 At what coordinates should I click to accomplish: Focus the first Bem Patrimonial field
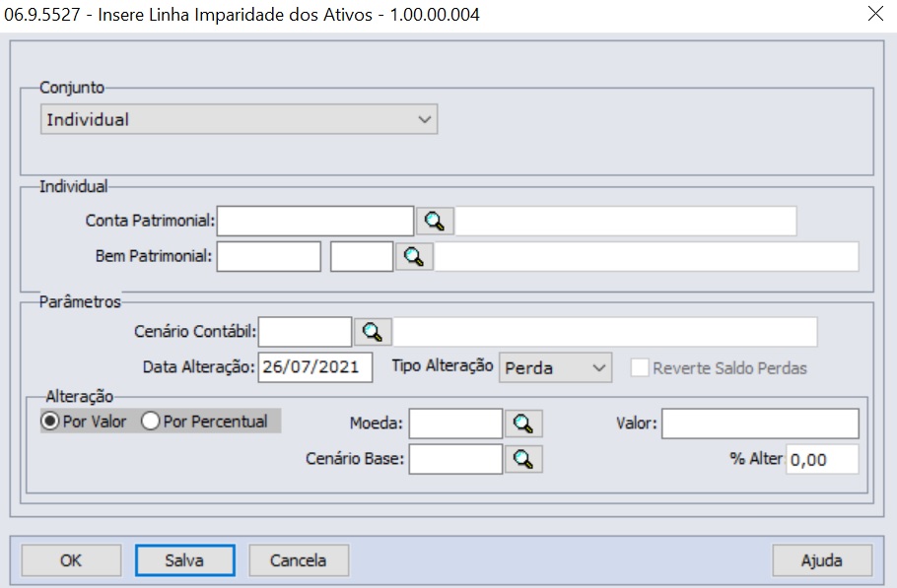click(269, 256)
